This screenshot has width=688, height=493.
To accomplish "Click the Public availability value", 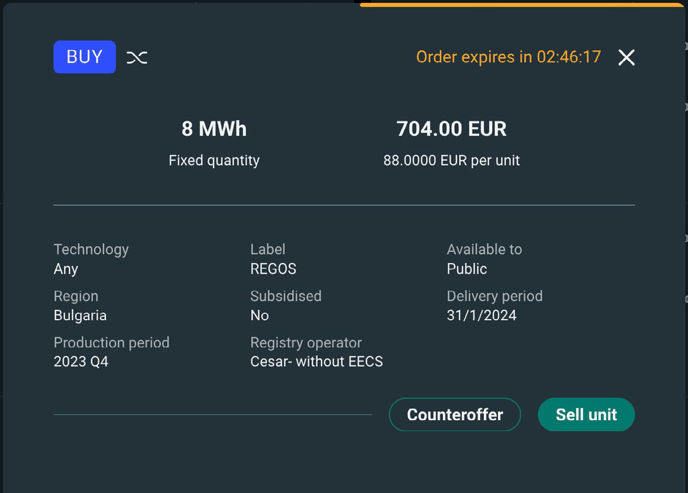I will [x=467, y=269].
